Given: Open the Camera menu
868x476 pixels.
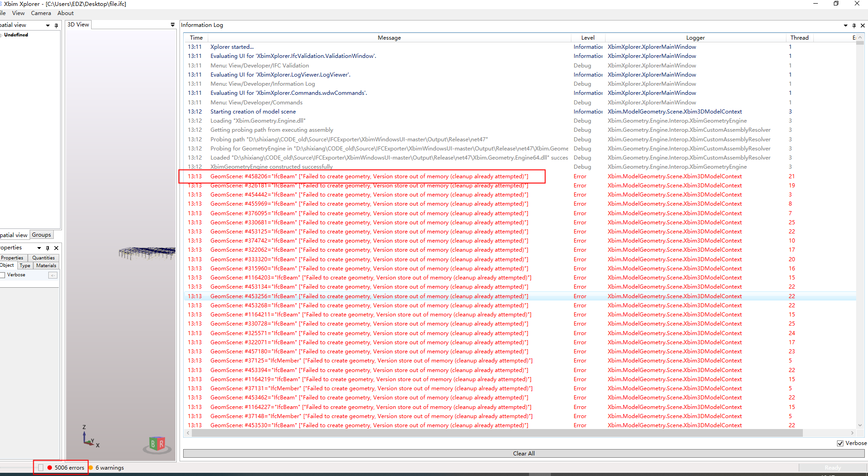Looking at the screenshot, I should [x=41, y=13].
